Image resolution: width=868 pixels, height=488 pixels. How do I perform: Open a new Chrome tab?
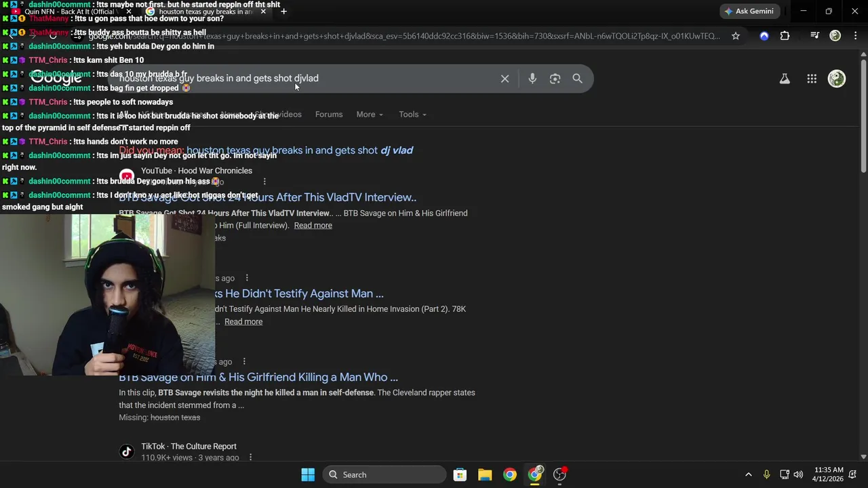click(283, 11)
